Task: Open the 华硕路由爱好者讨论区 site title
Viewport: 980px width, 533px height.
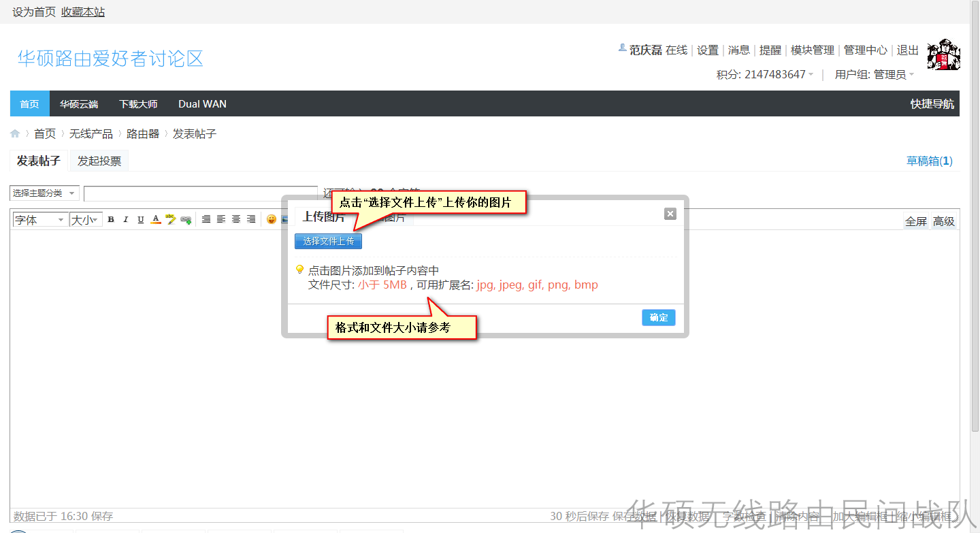Action: (x=110, y=59)
